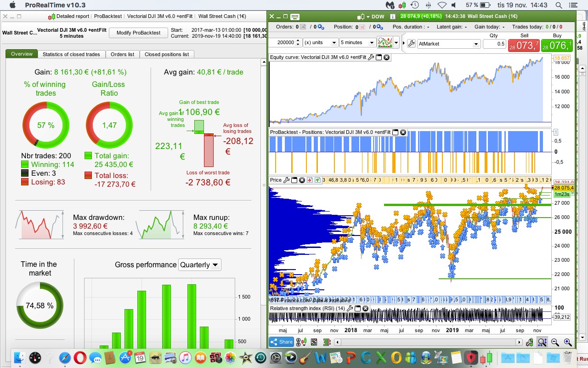Expand the indicators icon dropdown arrow
The image size is (588, 368).
(396, 43)
